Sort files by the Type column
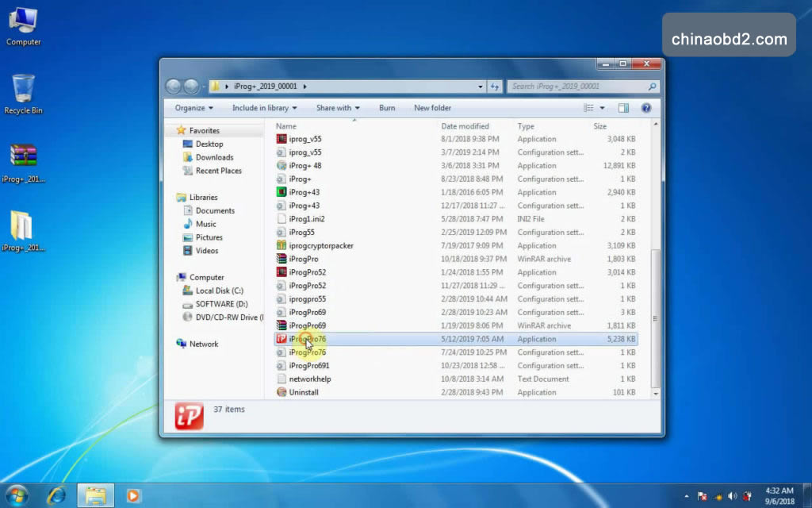 pos(525,126)
